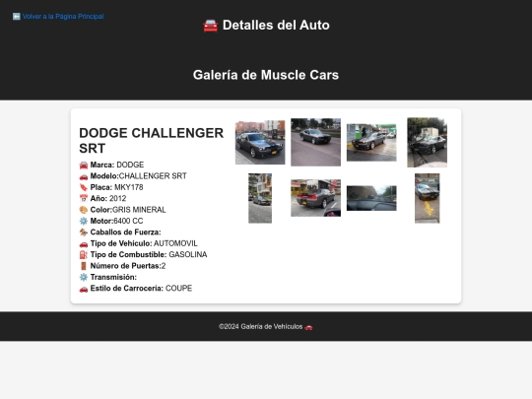This screenshot has width=532, height=399.
Task: Click color value 'GRIS MINERAL'
Action: (x=139, y=210)
